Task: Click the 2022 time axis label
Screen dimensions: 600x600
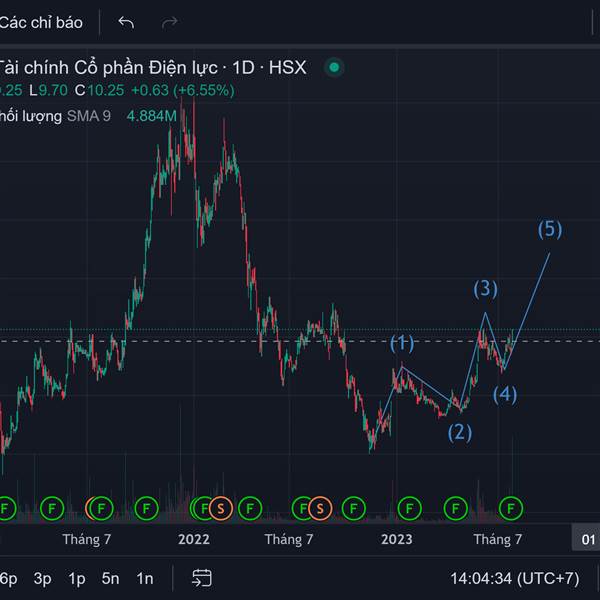Action: pos(194,540)
